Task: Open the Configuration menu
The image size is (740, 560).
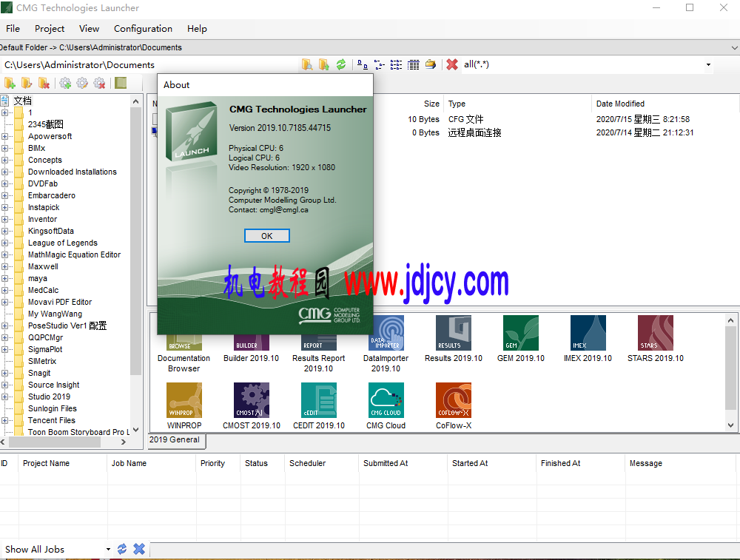Action: coord(143,29)
